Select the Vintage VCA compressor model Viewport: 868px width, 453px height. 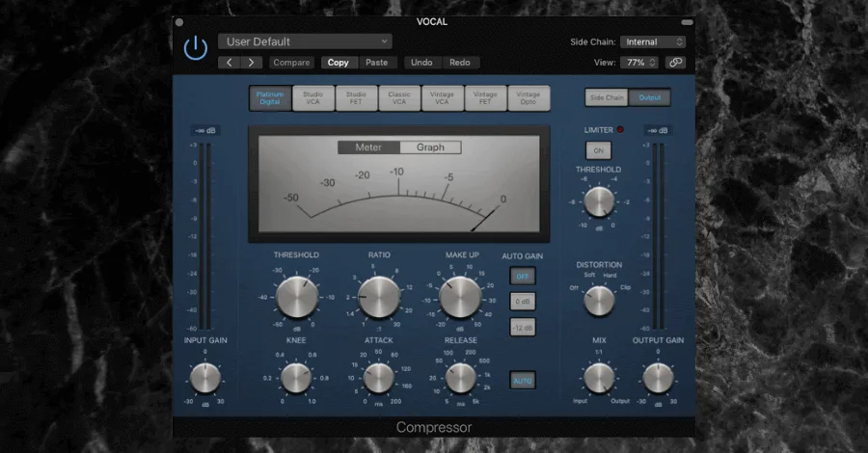(443, 98)
